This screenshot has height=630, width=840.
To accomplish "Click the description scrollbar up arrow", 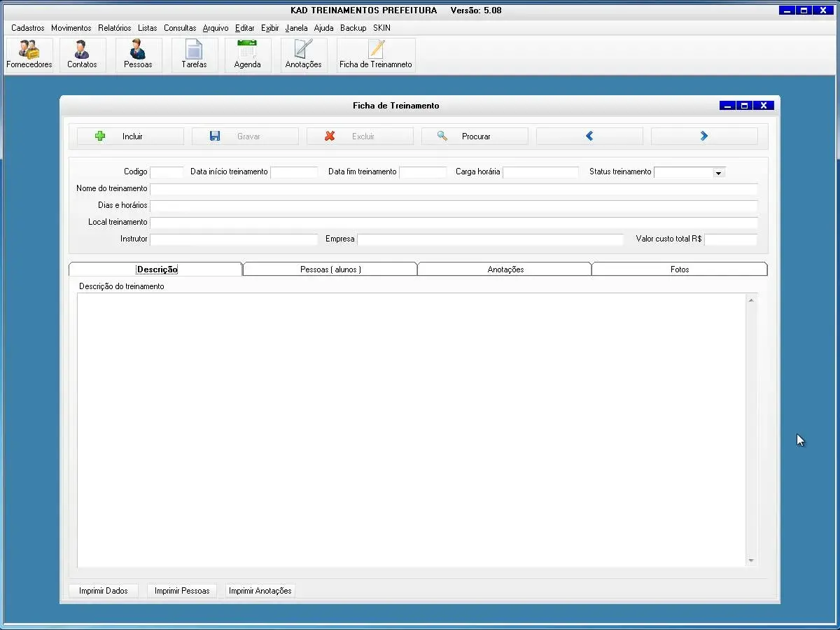I will (751, 300).
